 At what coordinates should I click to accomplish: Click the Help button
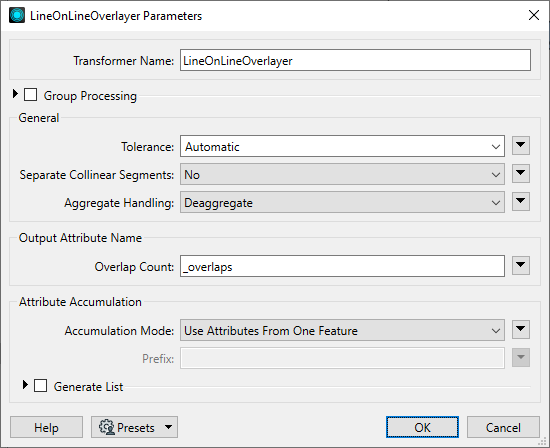coord(46,427)
